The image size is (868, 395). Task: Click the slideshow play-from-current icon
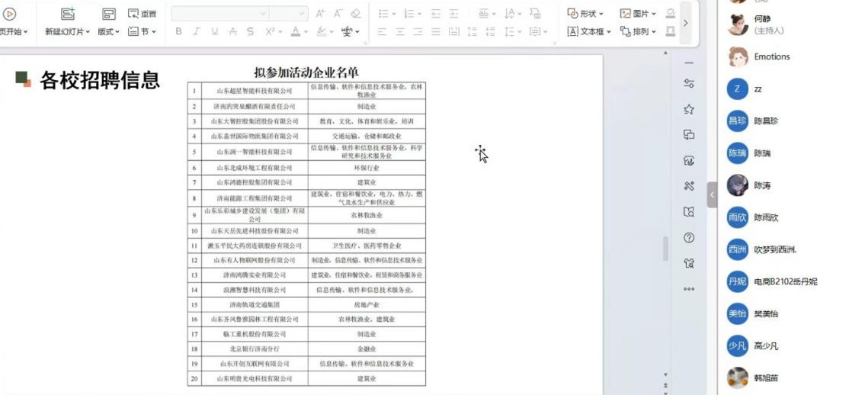coord(10,14)
